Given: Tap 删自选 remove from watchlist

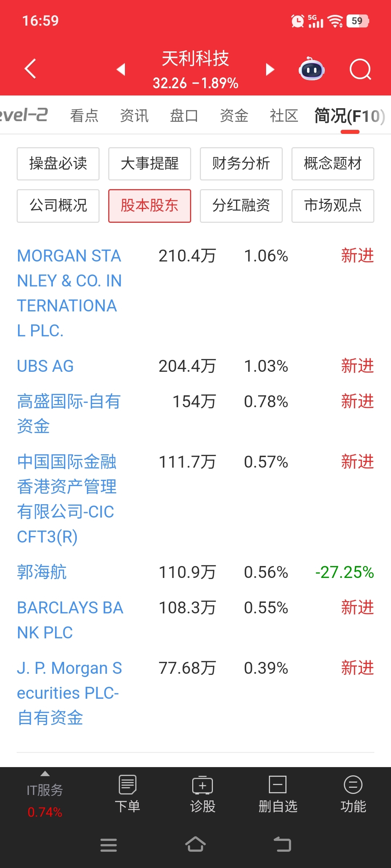Looking at the screenshot, I should (278, 794).
